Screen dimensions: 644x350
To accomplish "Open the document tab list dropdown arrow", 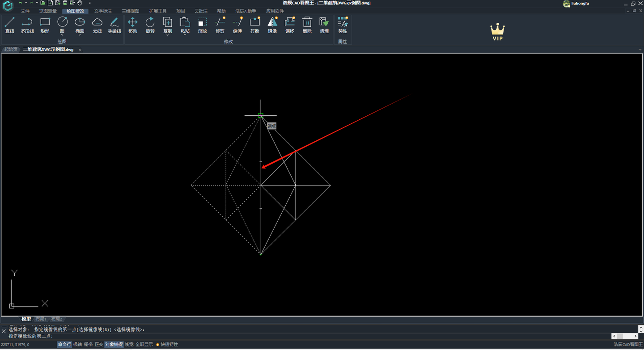I will coord(640,50).
